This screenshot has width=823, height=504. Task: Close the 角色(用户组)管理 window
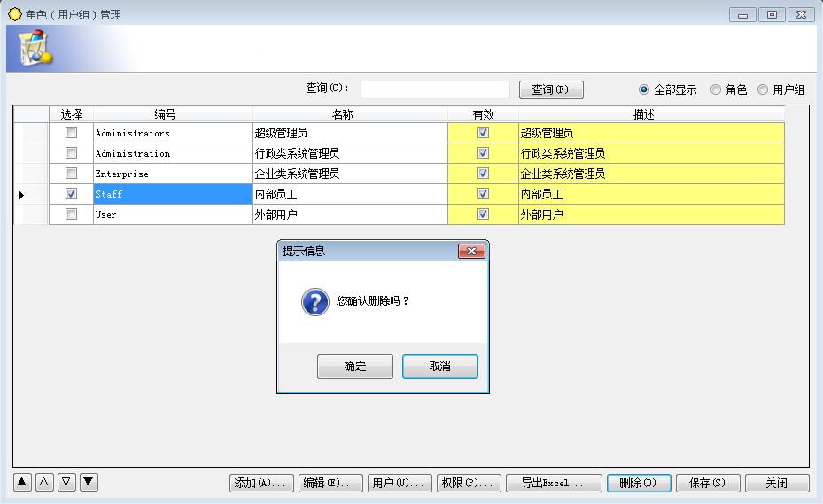(802, 15)
